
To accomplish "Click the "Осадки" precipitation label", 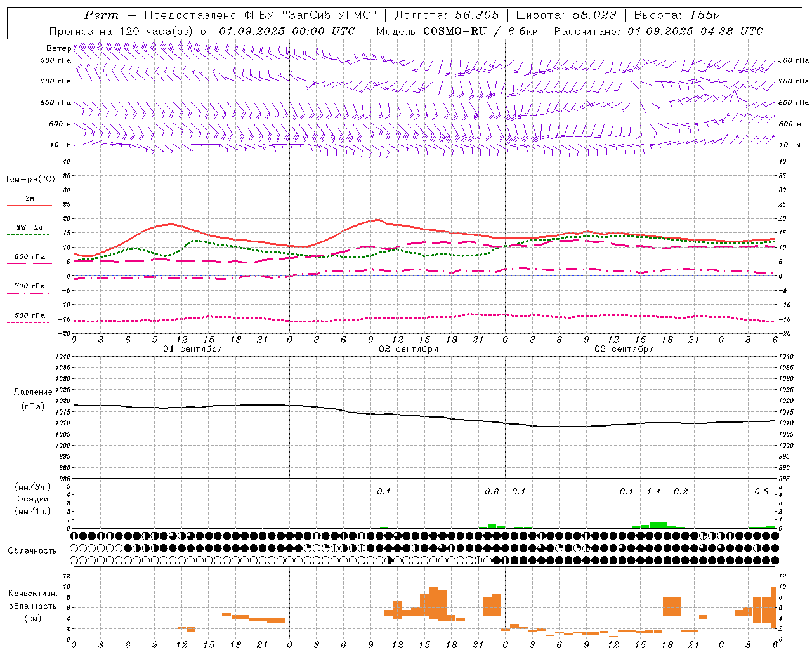I will pyautogui.click(x=33, y=499).
